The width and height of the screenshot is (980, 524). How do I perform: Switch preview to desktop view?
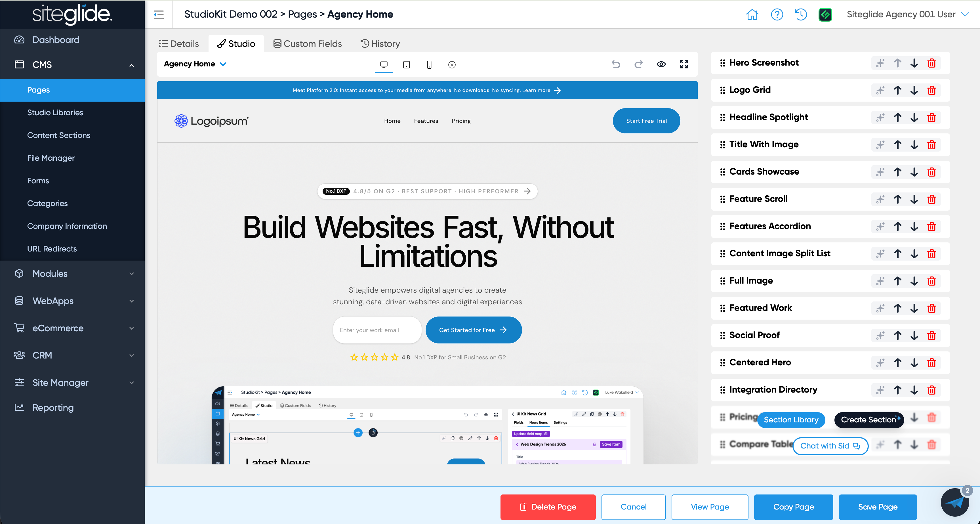[x=384, y=65]
